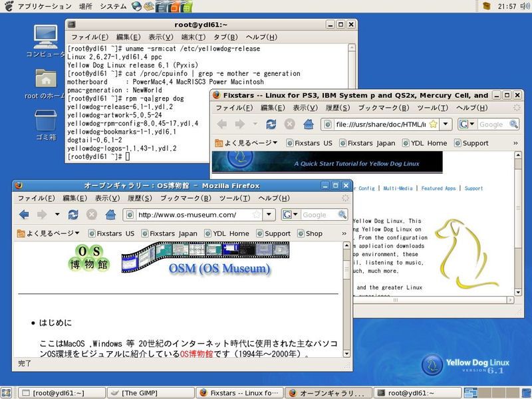This screenshot has width=532, height=399.
Task: Open the タブ(B) menu in the terminal
Action: (225, 37)
